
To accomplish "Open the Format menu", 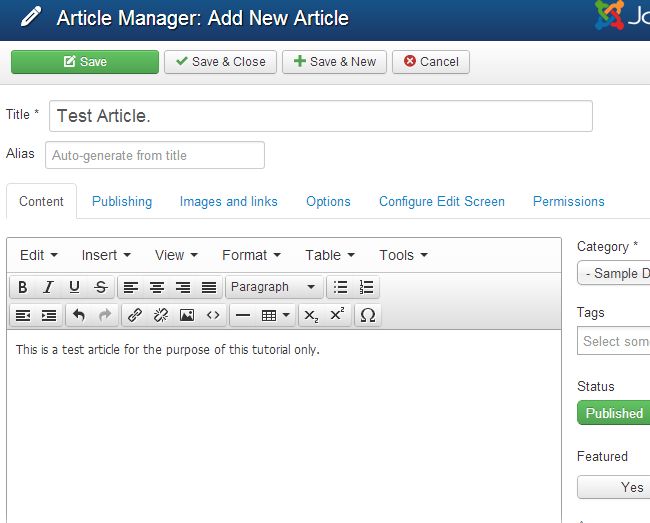I will 251,255.
